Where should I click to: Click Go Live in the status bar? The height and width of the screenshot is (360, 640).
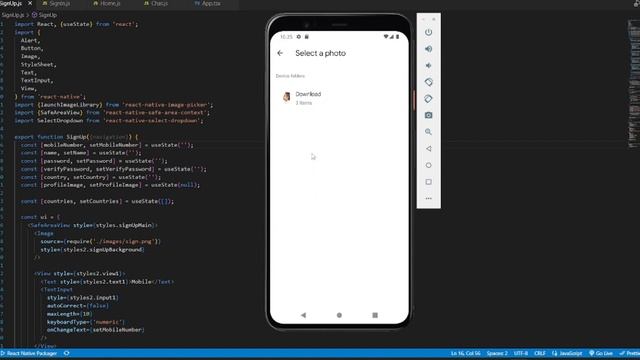point(601,353)
